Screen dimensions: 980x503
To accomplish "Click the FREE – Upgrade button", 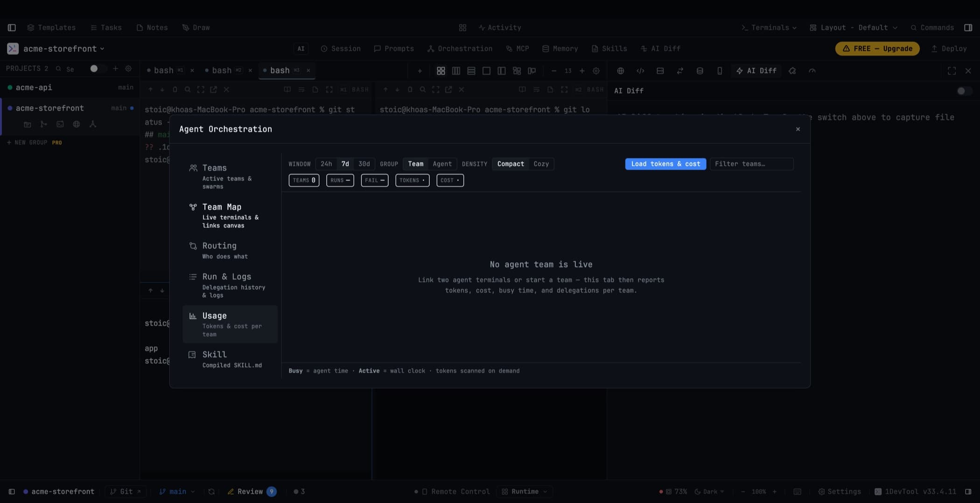I will pos(877,49).
